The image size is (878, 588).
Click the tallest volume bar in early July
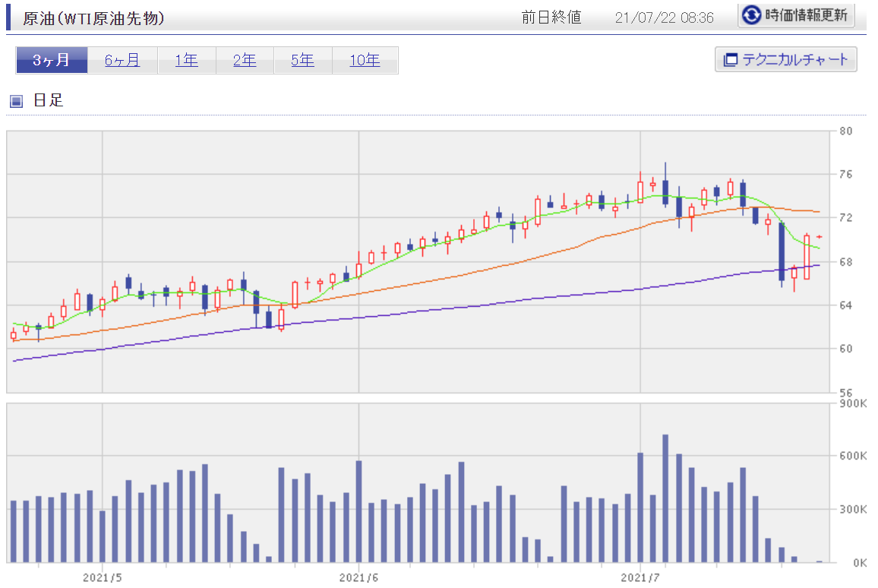point(665,498)
